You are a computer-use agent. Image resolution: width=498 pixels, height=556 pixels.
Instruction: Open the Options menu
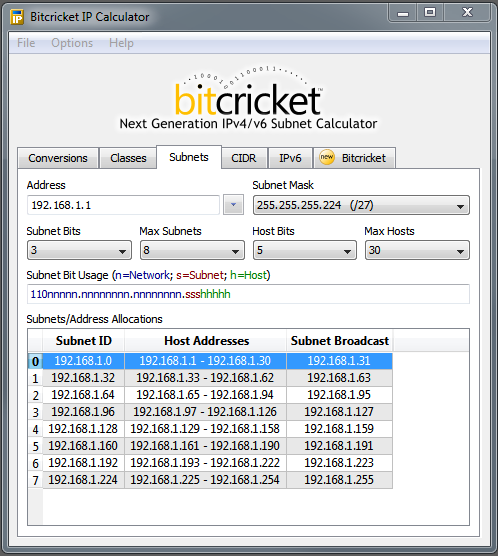(x=72, y=43)
